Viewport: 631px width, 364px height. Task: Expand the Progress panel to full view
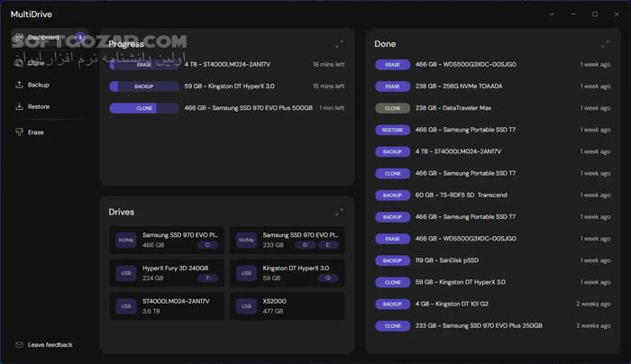[339, 44]
